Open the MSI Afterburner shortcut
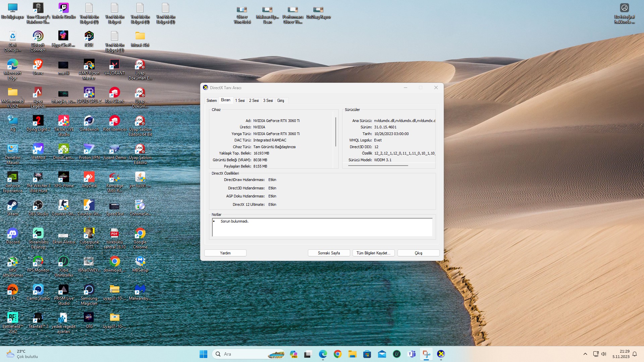644x362 pixels. pyautogui.click(x=12, y=262)
